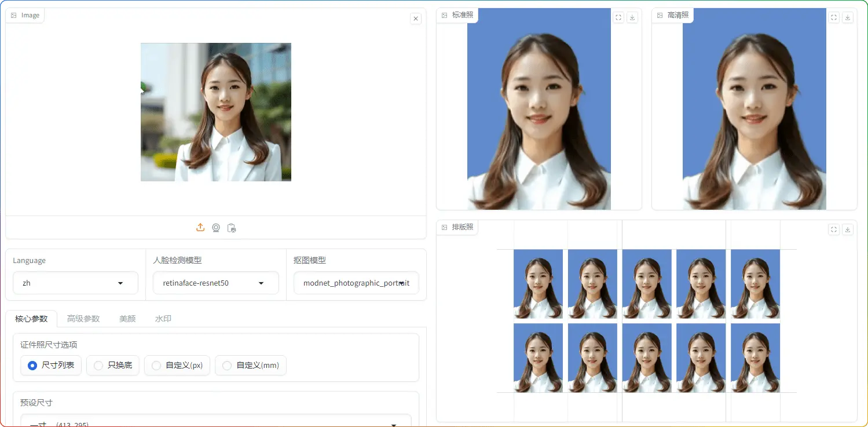Click the paste from clipboard icon

[232, 228]
